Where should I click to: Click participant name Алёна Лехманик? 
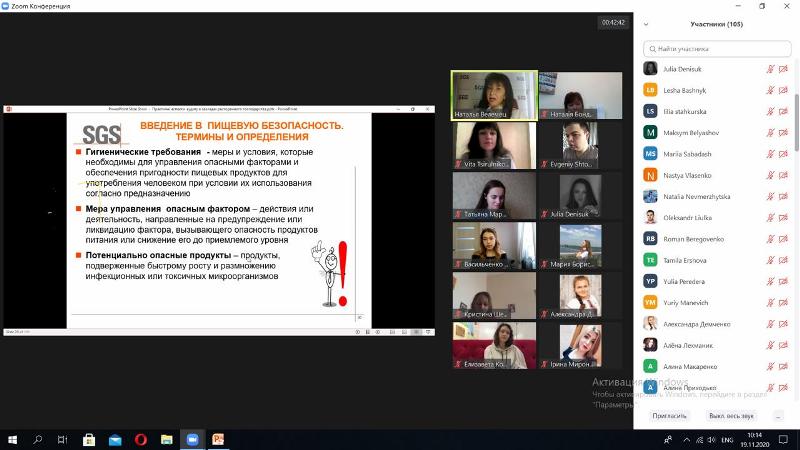pyautogui.click(x=688, y=345)
